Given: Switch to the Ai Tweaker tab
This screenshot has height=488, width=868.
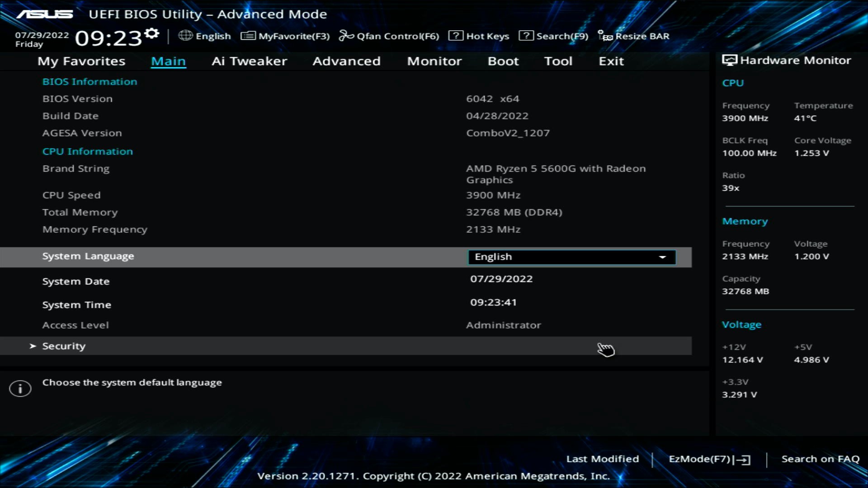Looking at the screenshot, I should [249, 61].
